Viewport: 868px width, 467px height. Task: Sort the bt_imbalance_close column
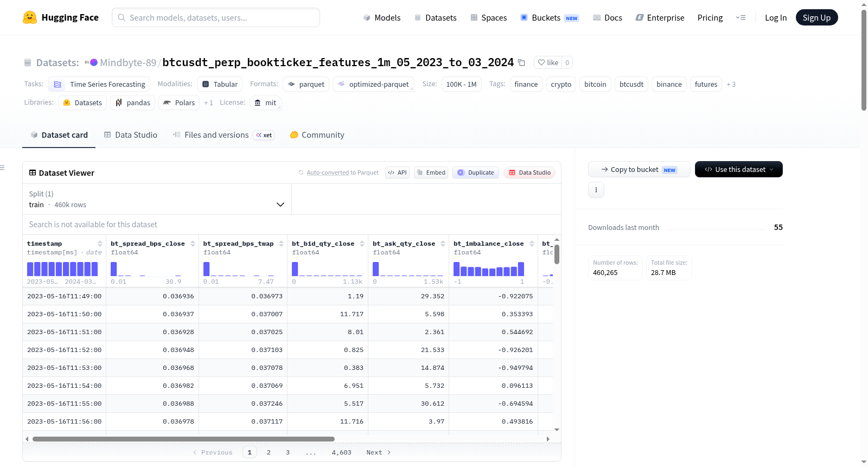pyautogui.click(x=532, y=244)
